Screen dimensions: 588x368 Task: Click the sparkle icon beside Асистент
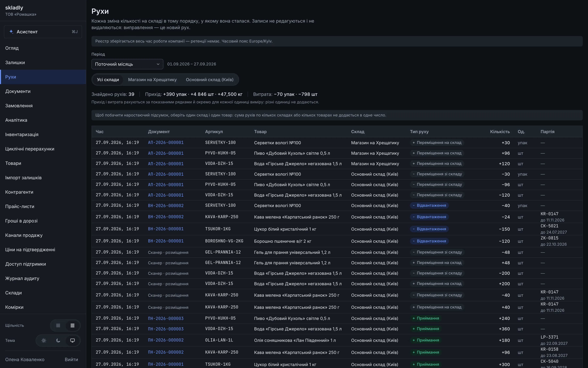click(11, 32)
